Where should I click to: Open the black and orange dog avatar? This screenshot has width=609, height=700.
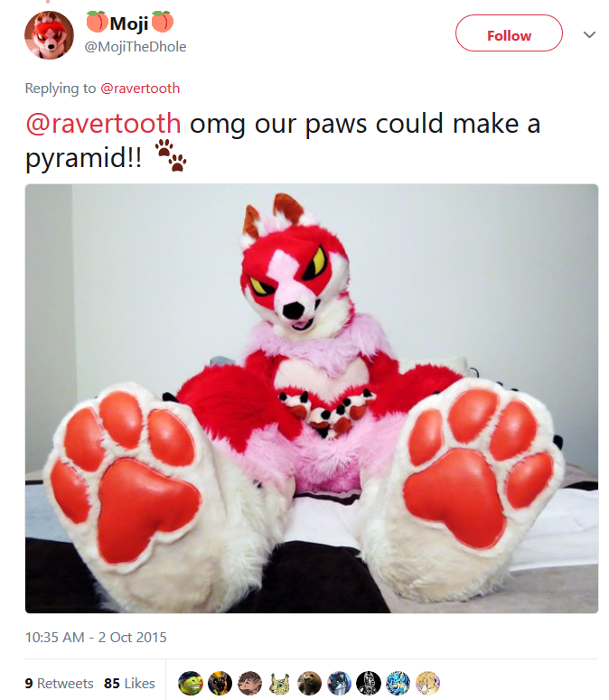220,683
